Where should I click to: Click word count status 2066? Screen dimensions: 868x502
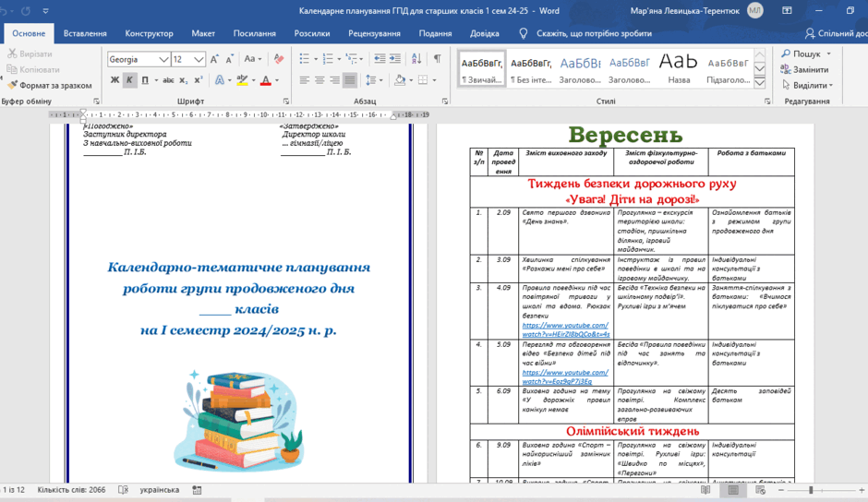coord(71,490)
